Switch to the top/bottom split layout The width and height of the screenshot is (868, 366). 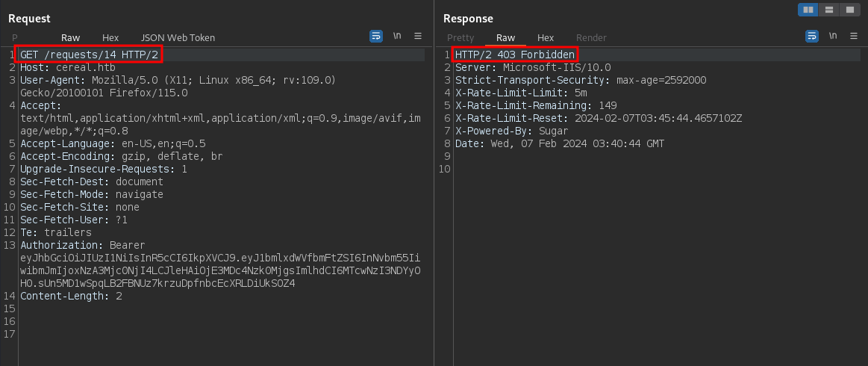(x=828, y=10)
